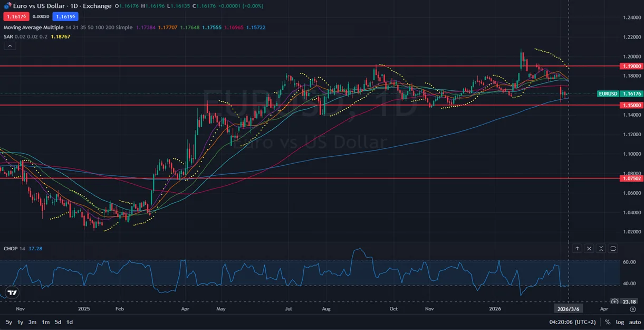Toggle auto scale mode

point(635,322)
